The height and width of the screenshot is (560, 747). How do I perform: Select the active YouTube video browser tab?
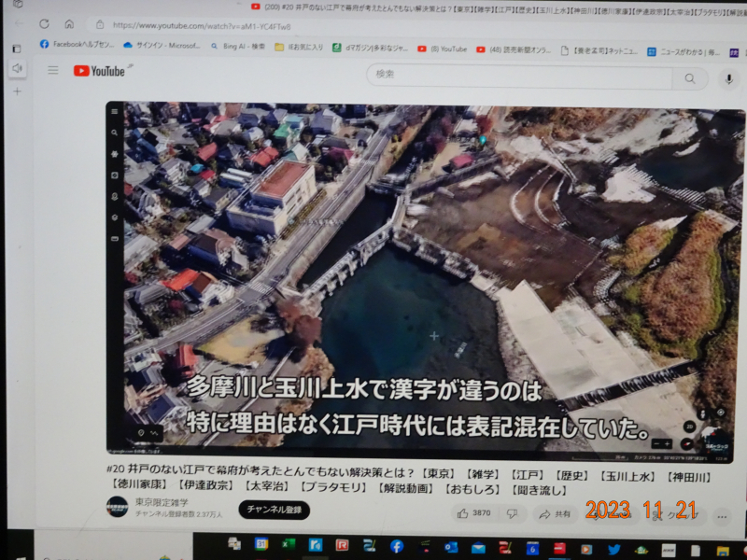pos(498,8)
